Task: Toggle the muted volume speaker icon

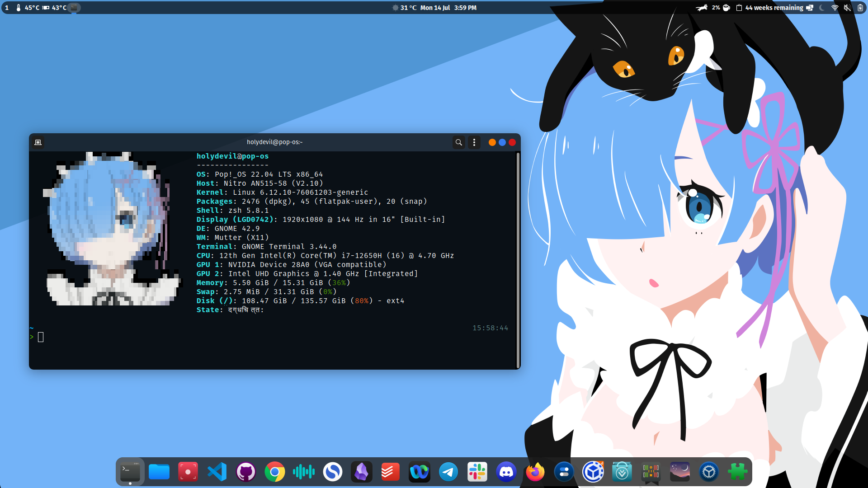Action: 847,8
